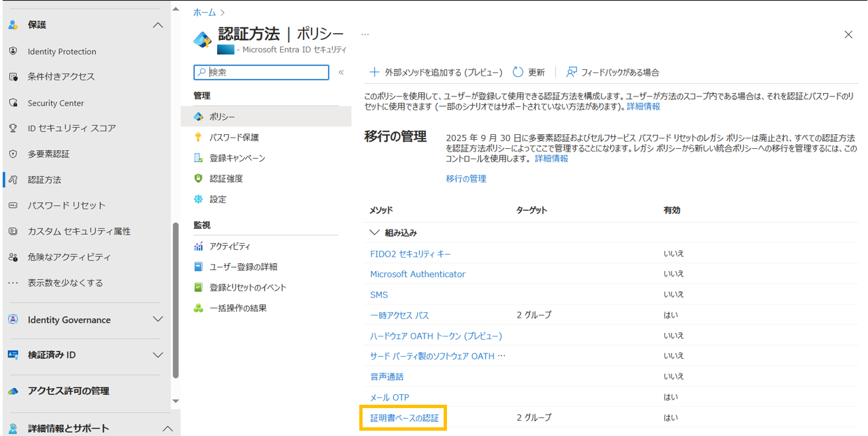The image size is (868, 436).
Task: Open the Microsoft Authenticator method
Action: point(418,274)
